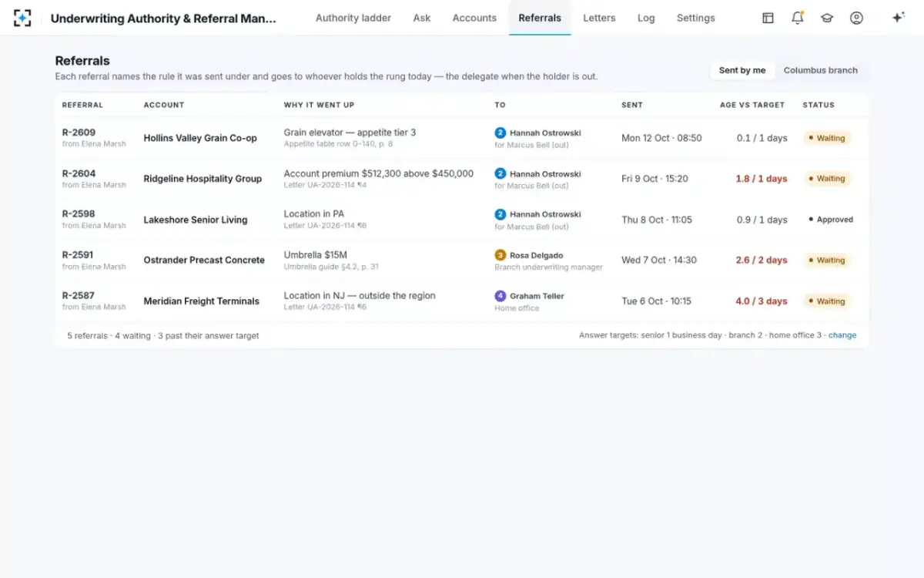Viewport: 924px width, 578px height.
Task: Open the user profile icon
Action: click(x=856, y=18)
